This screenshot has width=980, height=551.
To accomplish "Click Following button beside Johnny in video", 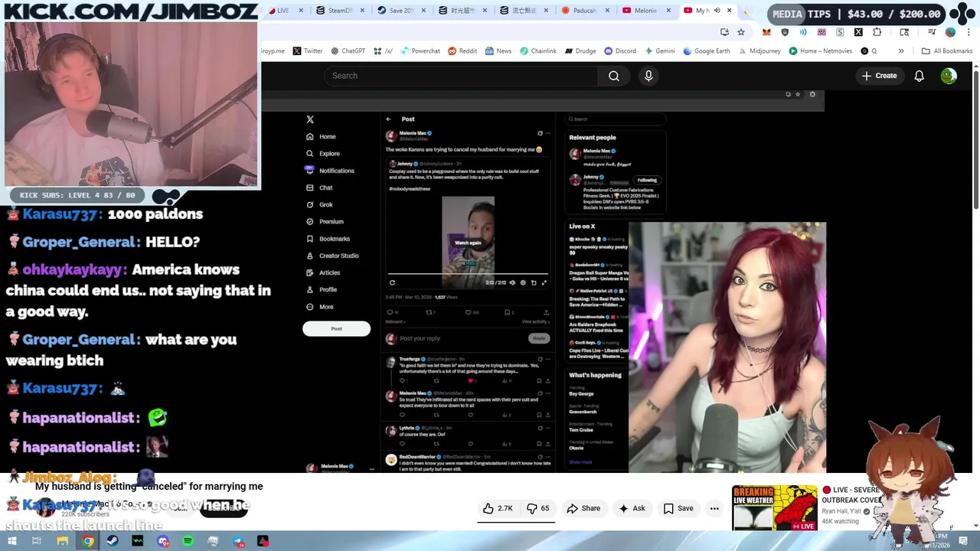I will (647, 180).
